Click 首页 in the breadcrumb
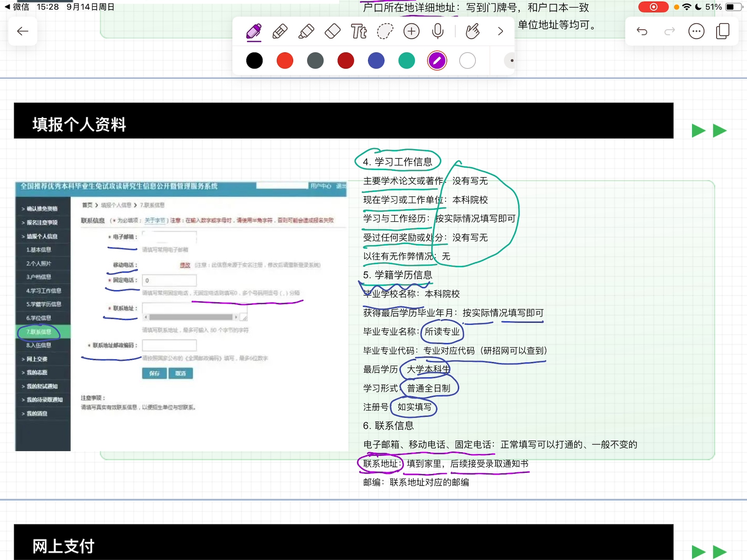This screenshot has height=560, width=747. click(x=87, y=205)
